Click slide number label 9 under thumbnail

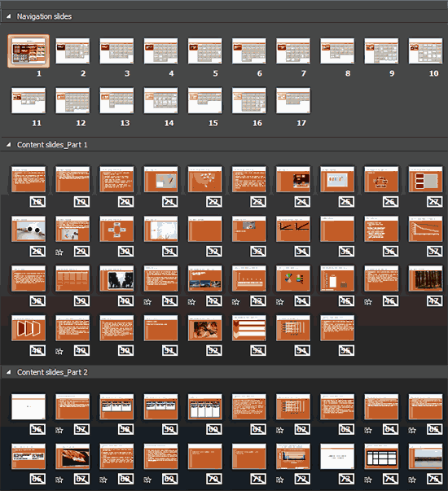tap(392, 73)
